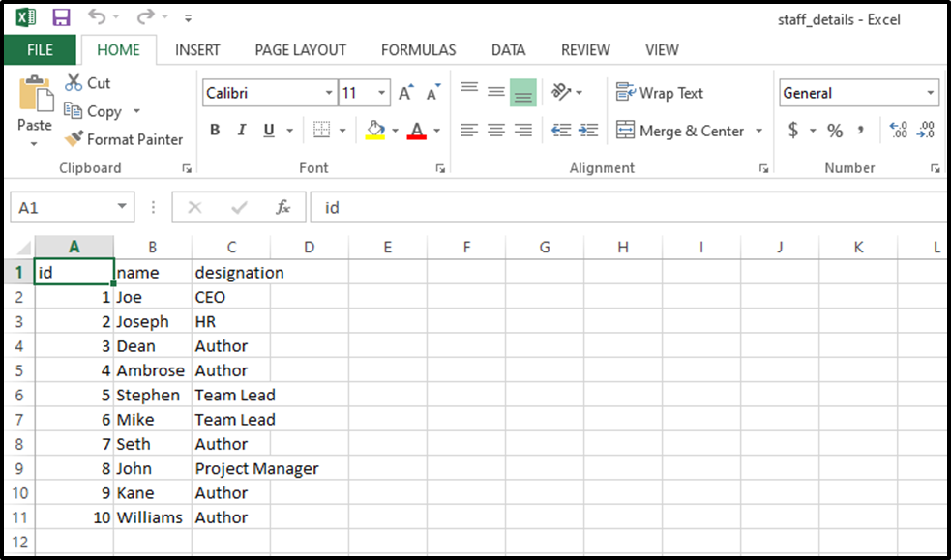
Task: Click the Increase Indent icon
Action: tap(588, 130)
